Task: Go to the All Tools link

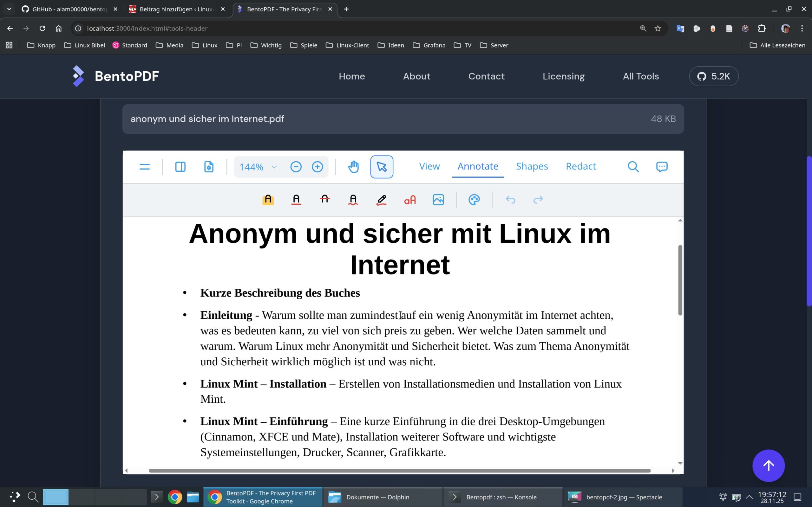Action: [640, 76]
